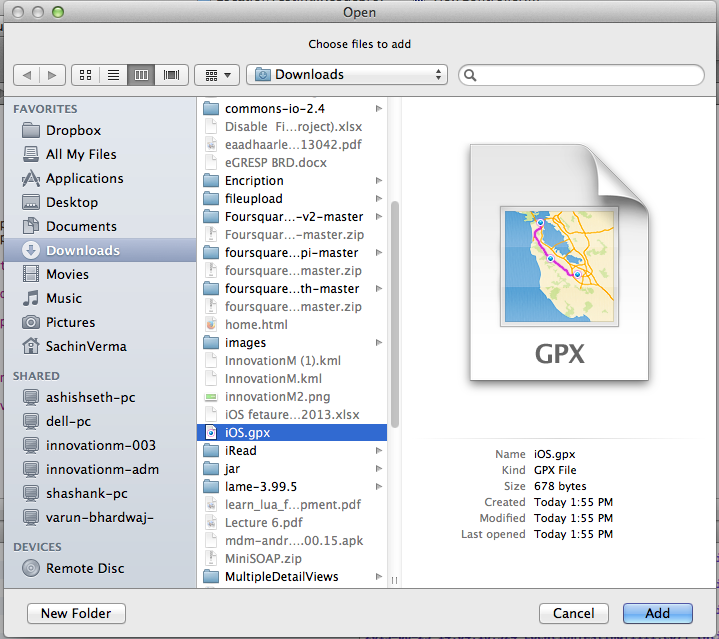The image size is (719, 639).
Task: Click the Add button
Action: (657, 613)
